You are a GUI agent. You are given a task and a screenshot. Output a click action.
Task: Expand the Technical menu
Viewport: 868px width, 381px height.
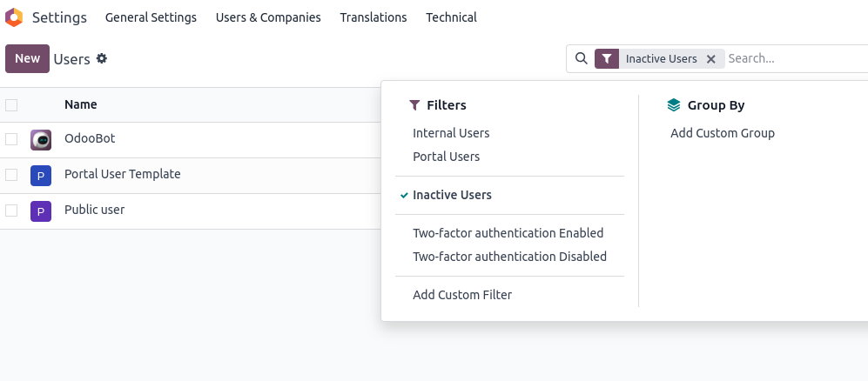click(451, 17)
